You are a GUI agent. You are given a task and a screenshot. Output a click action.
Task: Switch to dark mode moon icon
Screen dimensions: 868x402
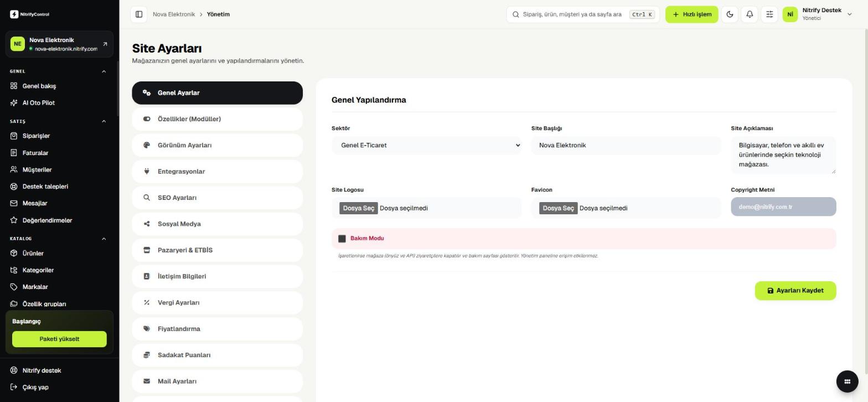coord(730,14)
